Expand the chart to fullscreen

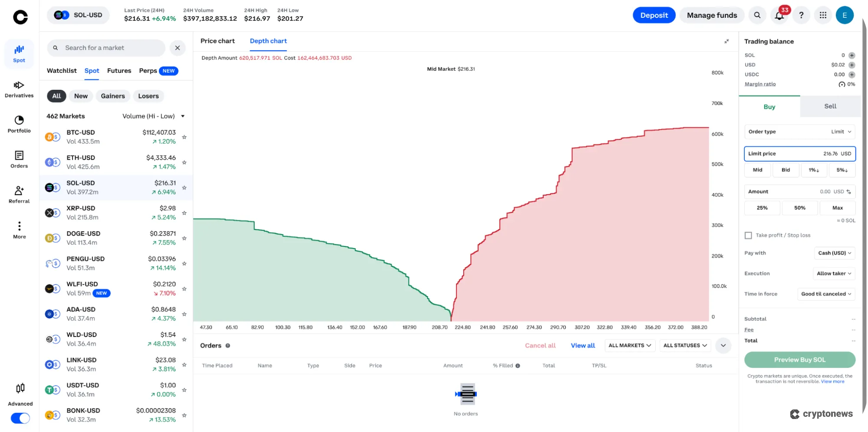727,41
